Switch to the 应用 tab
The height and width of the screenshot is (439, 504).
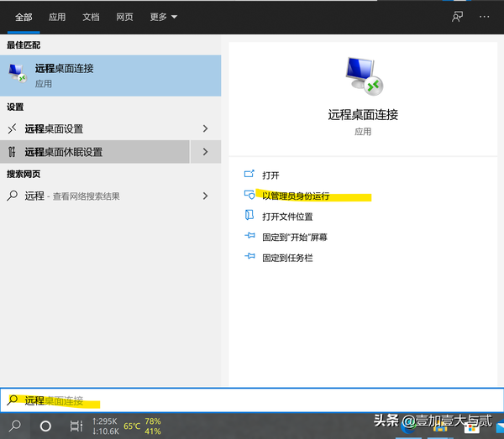pyautogui.click(x=57, y=16)
